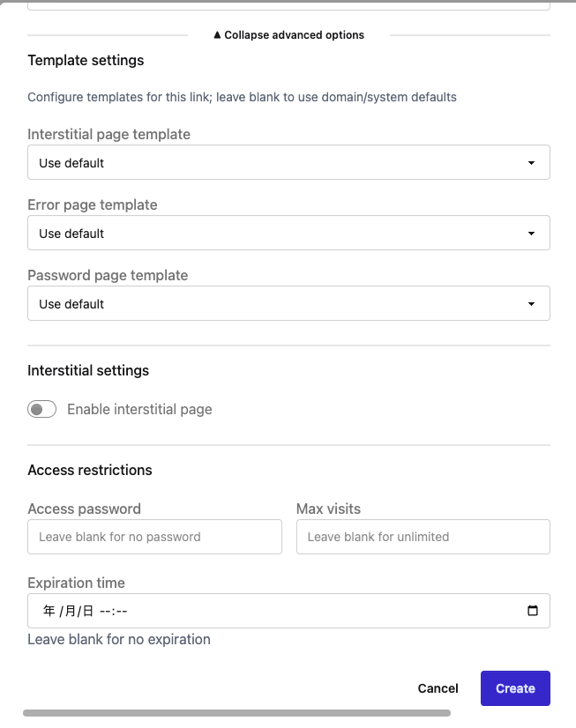Click the triangle icon beside Collapse advanced options
576x728 pixels.
(x=217, y=35)
